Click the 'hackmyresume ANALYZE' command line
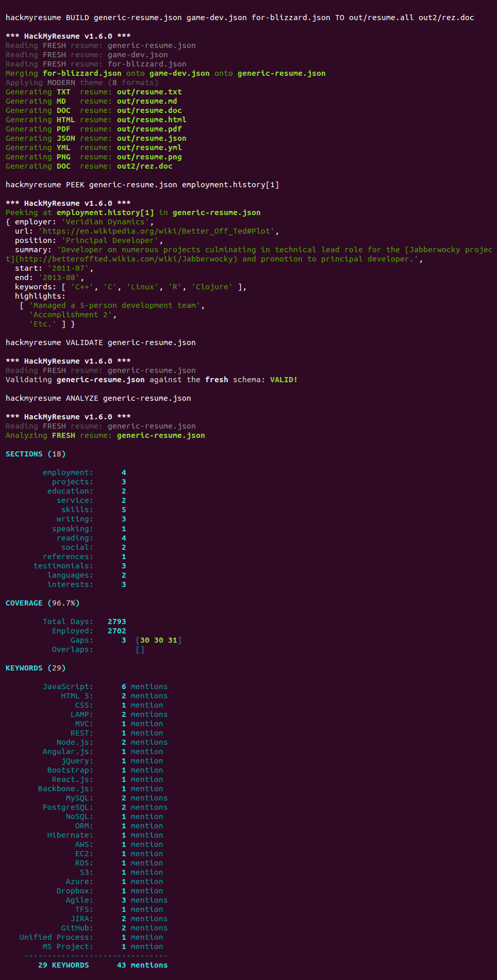 (98, 398)
